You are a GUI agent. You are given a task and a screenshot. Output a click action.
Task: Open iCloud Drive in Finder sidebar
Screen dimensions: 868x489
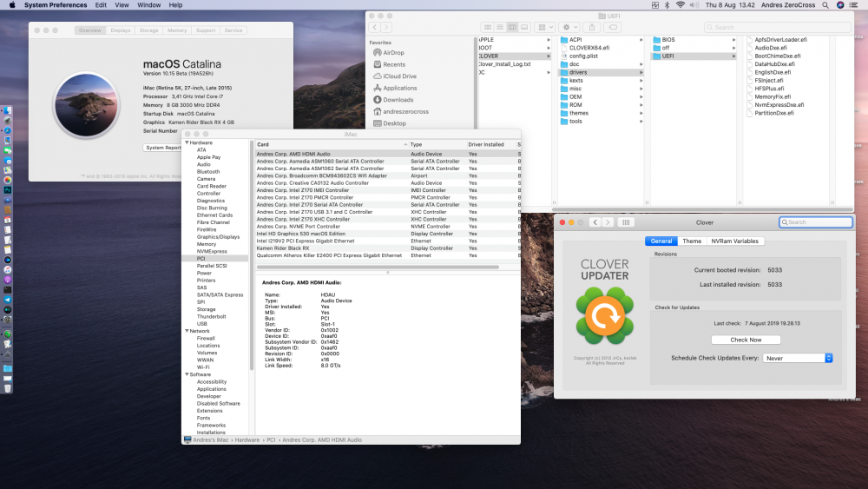399,76
